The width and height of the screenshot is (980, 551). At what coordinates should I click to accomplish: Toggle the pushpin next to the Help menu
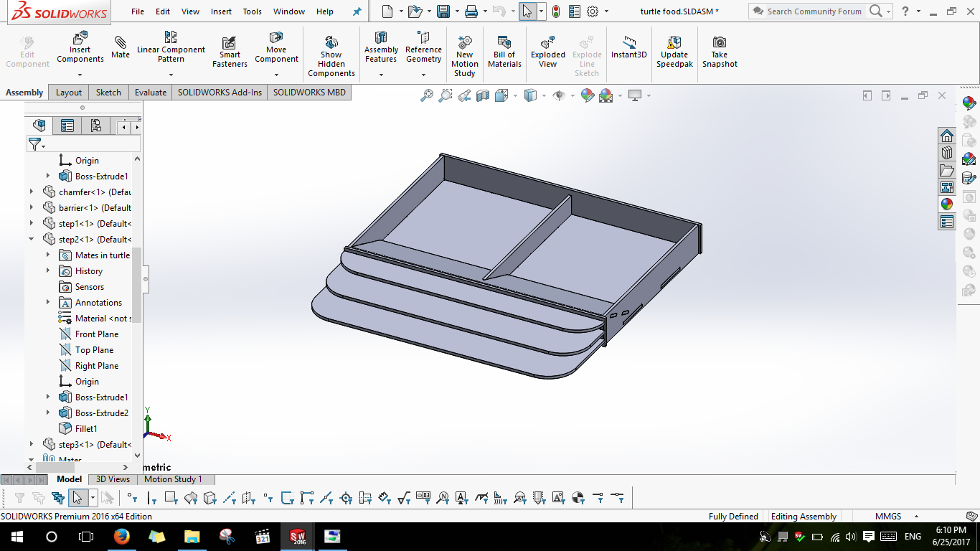pyautogui.click(x=357, y=11)
